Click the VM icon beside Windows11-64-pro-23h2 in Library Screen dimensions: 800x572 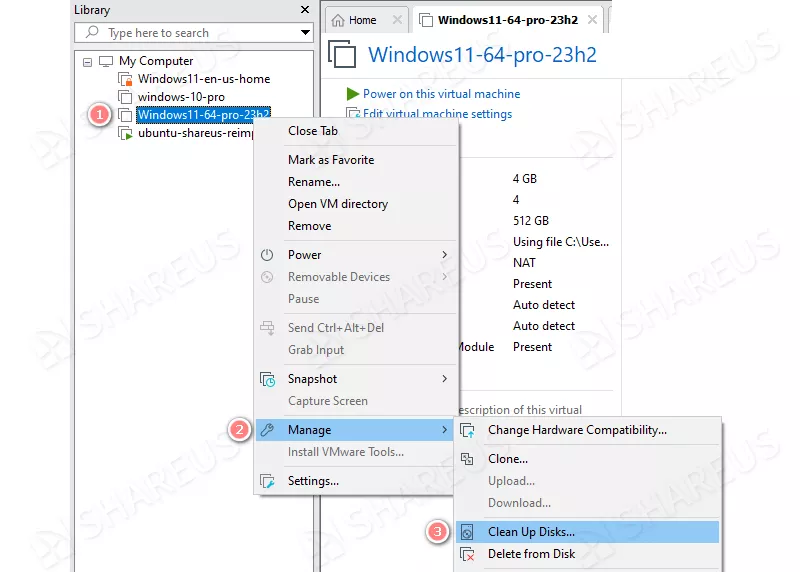125,115
